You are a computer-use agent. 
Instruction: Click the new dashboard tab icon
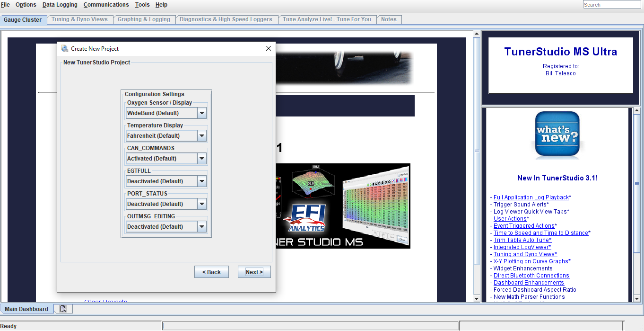click(x=63, y=309)
